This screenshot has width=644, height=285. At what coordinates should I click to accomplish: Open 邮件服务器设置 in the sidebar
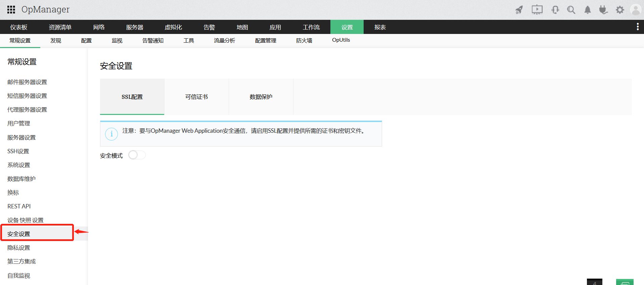pyautogui.click(x=27, y=82)
